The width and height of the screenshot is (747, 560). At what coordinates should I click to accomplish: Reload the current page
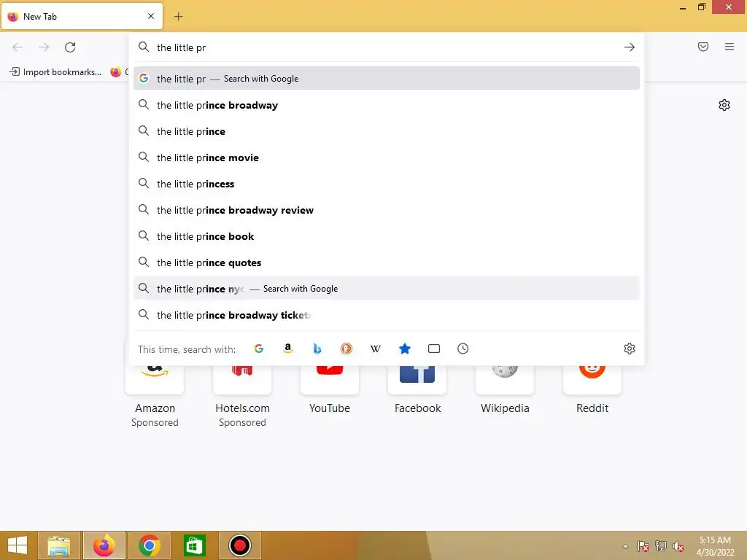pyautogui.click(x=70, y=47)
